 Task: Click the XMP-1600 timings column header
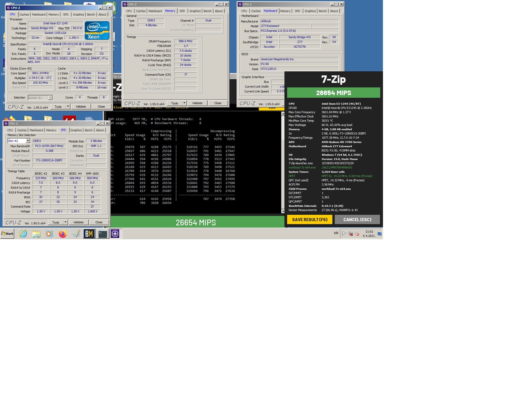92,173
